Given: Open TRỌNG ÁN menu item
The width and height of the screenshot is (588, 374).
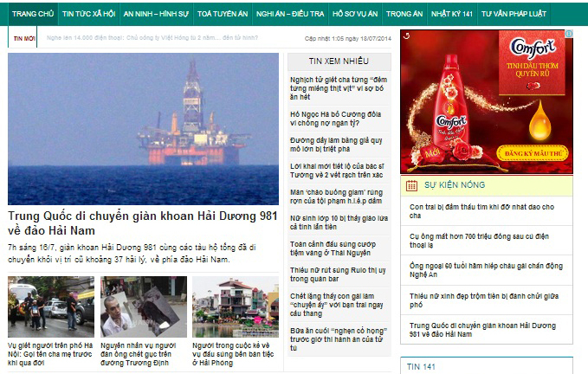Looking at the screenshot, I should click(404, 14).
